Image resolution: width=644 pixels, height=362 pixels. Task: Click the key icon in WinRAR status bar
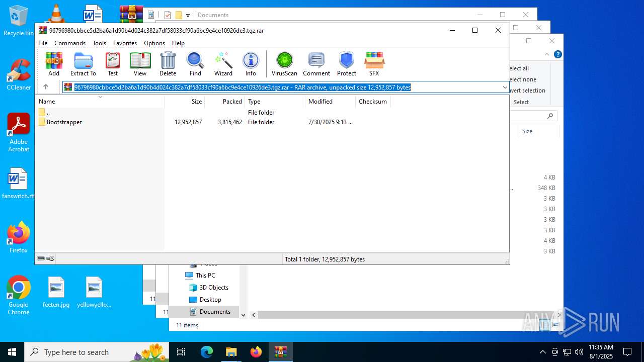pyautogui.click(x=50, y=259)
